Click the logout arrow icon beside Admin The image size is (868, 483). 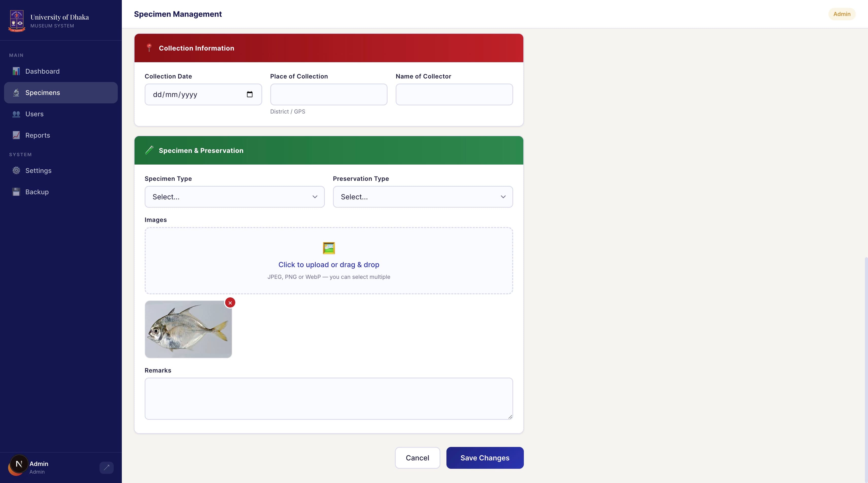(107, 468)
